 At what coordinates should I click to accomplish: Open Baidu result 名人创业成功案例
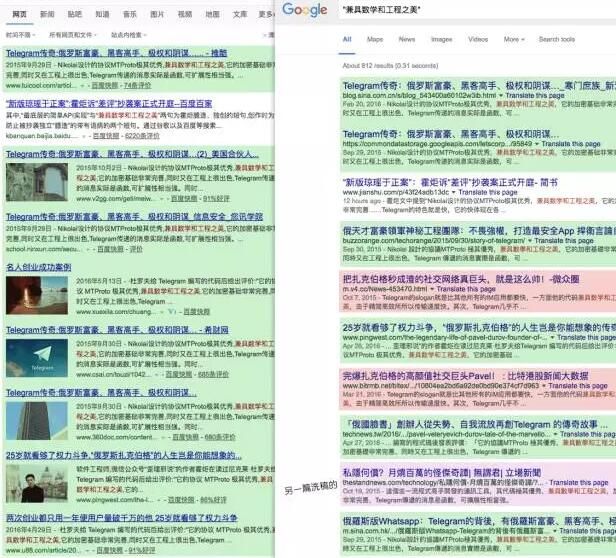pyautogui.click(x=38, y=267)
